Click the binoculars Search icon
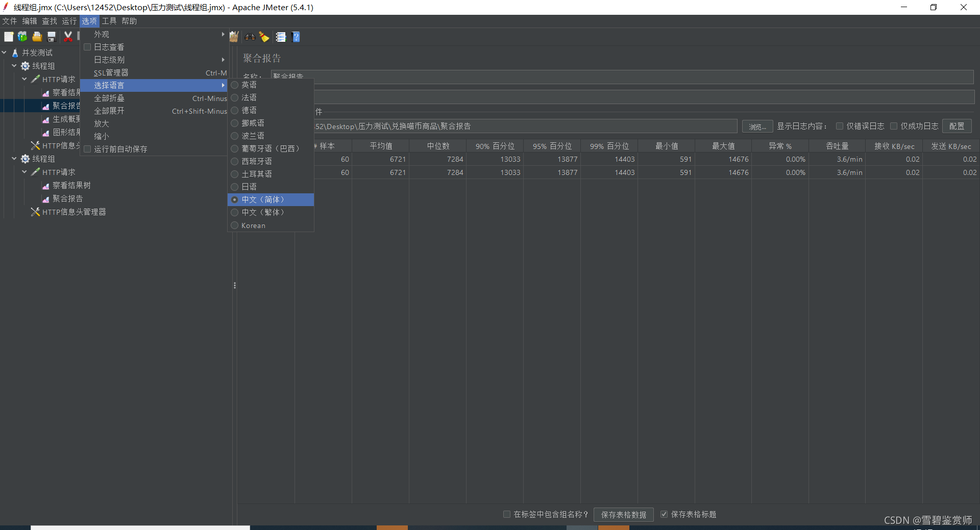This screenshot has height=530, width=980. coord(250,37)
